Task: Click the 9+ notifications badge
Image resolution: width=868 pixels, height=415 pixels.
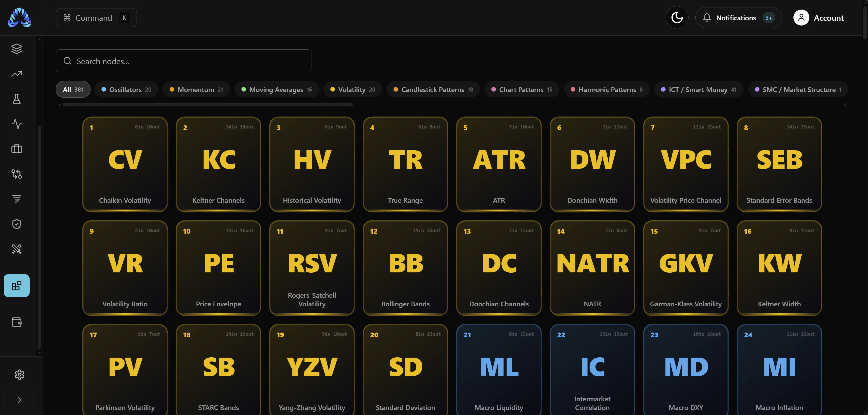Action: (x=768, y=18)
